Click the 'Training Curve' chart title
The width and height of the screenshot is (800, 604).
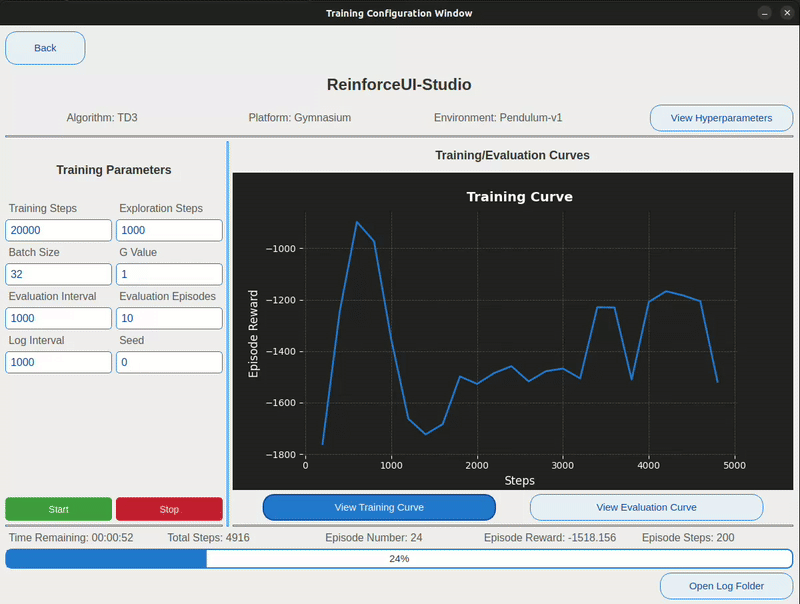pyautogui.click(x=519, y=197)
